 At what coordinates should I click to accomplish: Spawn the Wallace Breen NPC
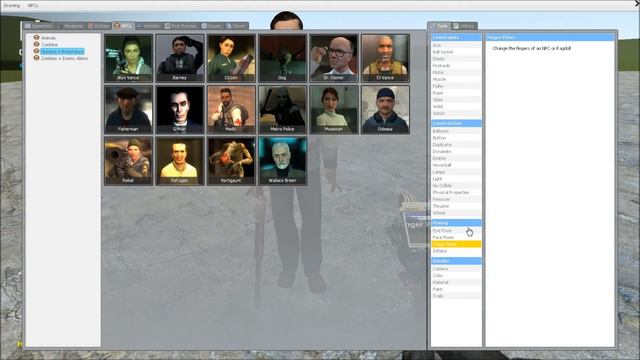coord(282,161)
